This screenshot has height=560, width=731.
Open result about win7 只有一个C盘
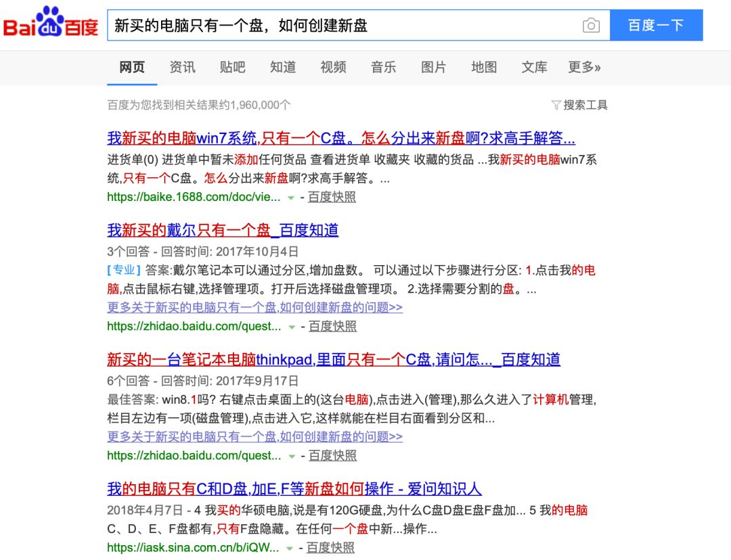click(341, 138)
